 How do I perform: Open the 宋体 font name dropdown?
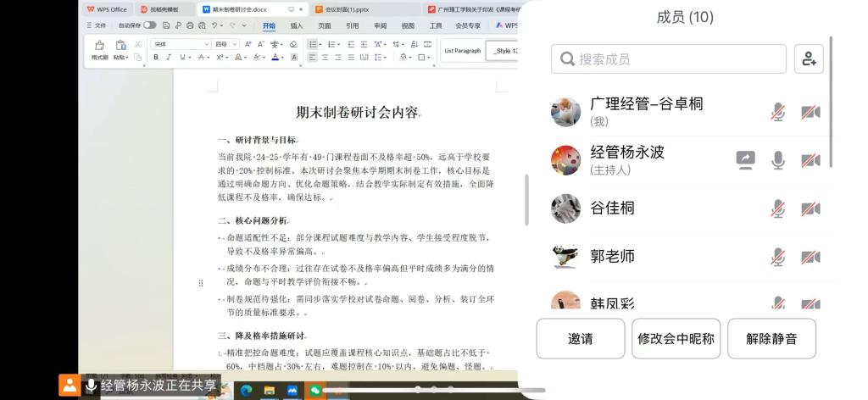[x=181, y=44]
